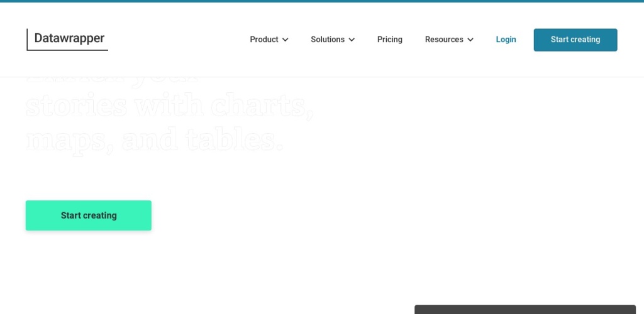Go to the Pricing page
The height and width of the screenshot is (314, 644).
click(x=390, y=40)
